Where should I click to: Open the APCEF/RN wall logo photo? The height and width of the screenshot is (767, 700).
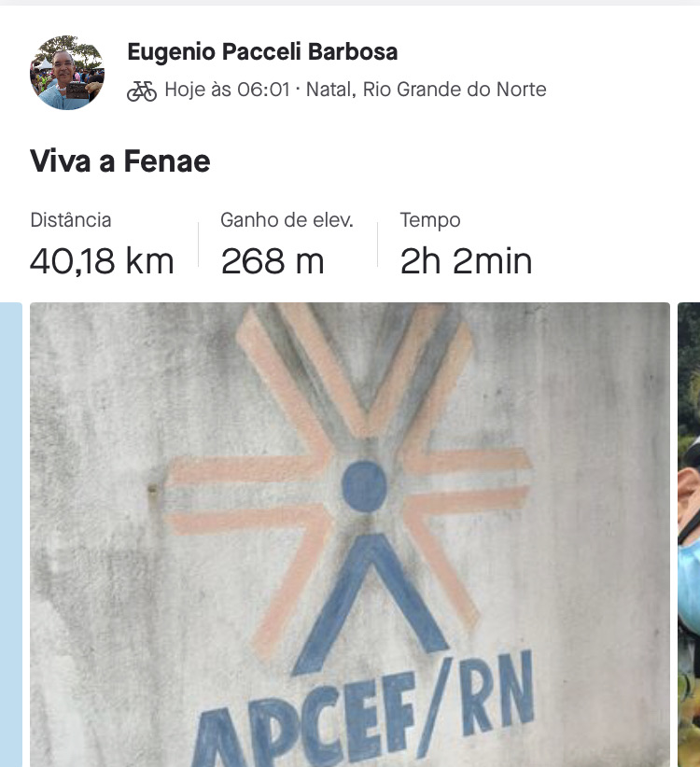[350, 535]
